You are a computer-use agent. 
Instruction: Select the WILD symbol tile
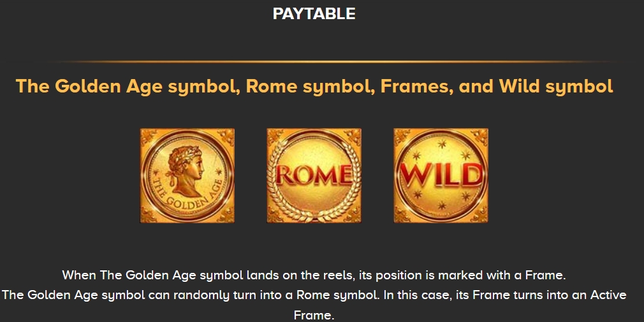click(441, 175)
